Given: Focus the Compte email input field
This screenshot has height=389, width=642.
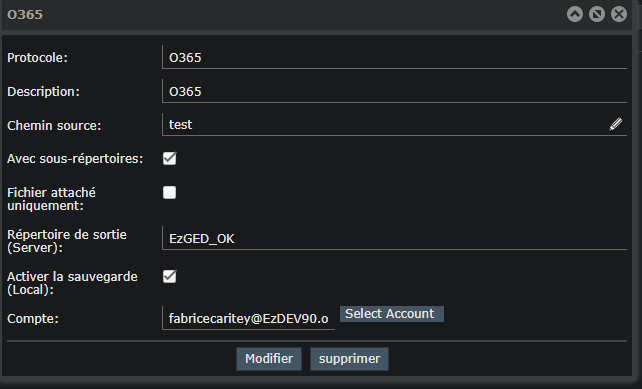Looking at the screenshot, I should [x=249, y=318].
